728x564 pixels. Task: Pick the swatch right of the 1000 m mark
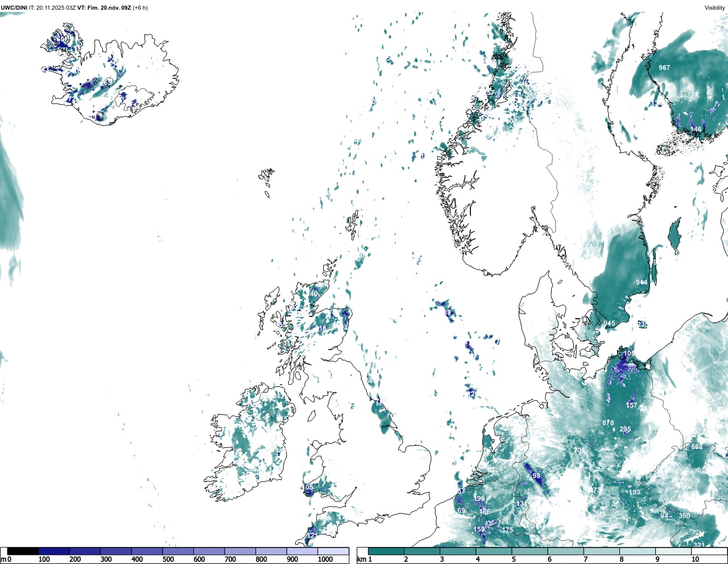[333, 551]
